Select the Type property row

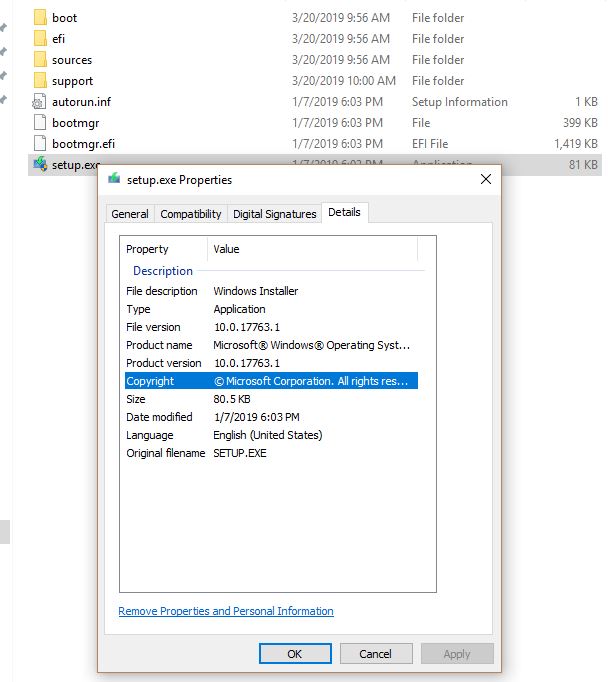(x=271, y=309)
